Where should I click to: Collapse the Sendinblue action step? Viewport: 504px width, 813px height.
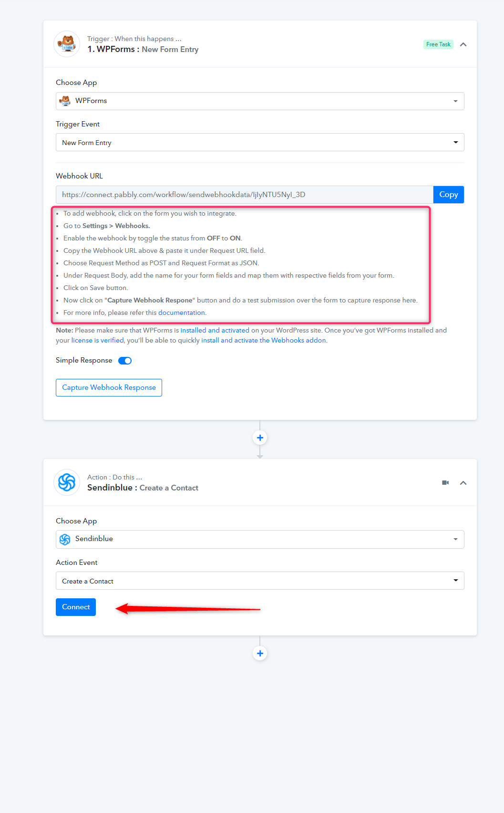tap(463, 483)
